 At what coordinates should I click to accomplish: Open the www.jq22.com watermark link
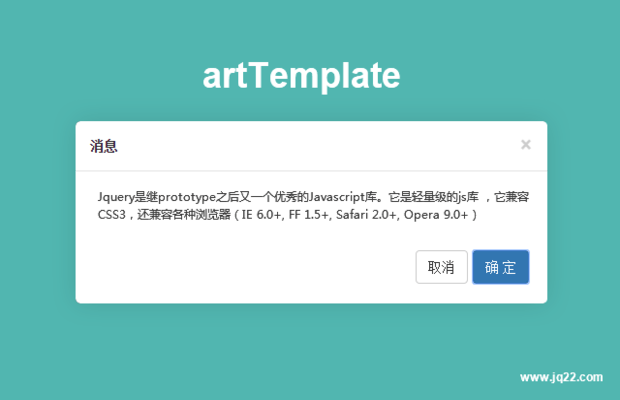click(561, 378)
